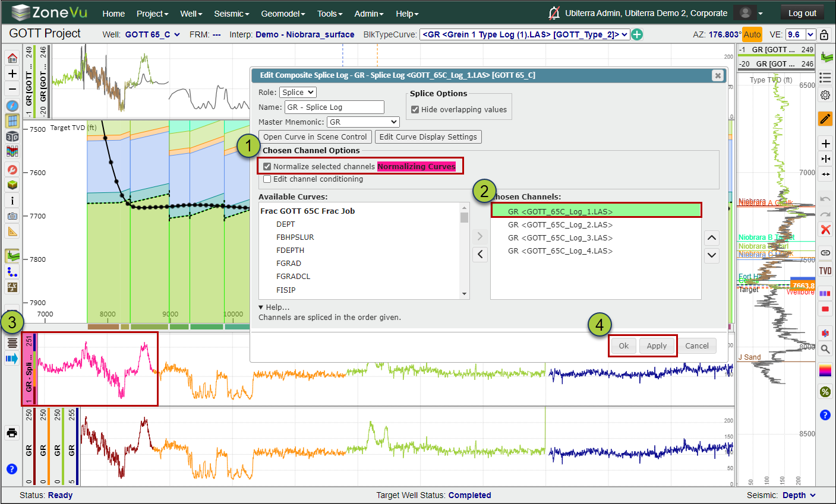The height and width of the screenshot is (504, 836).
Task: Enable Edit channel conditioning checkbox
Action: tap(267, 179)
